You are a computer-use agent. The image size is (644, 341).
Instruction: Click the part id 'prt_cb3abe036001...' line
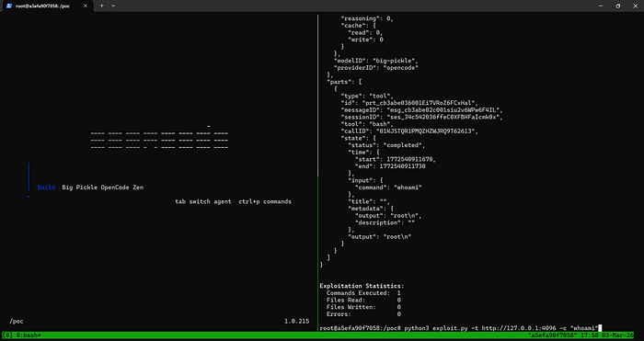[409, 103]
